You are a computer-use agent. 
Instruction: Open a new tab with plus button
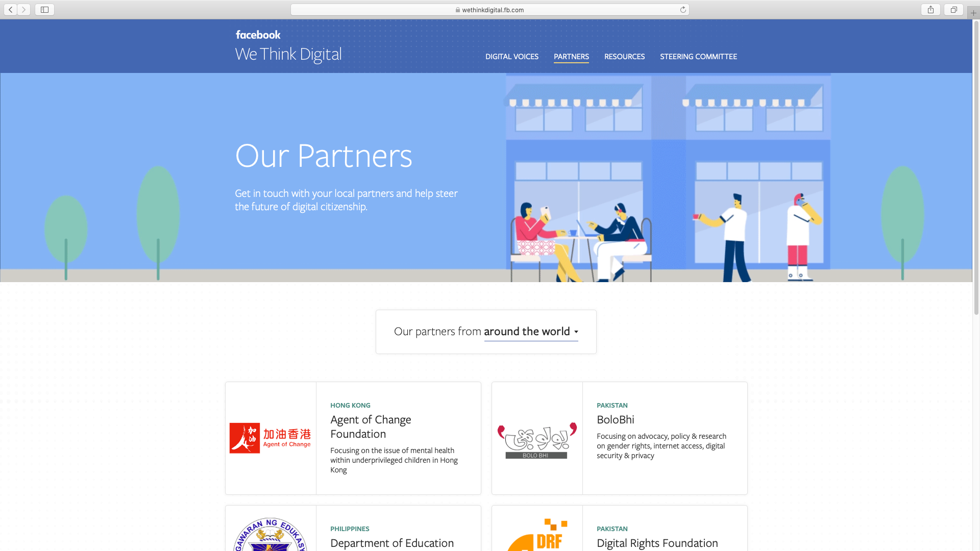click(973, 13)
